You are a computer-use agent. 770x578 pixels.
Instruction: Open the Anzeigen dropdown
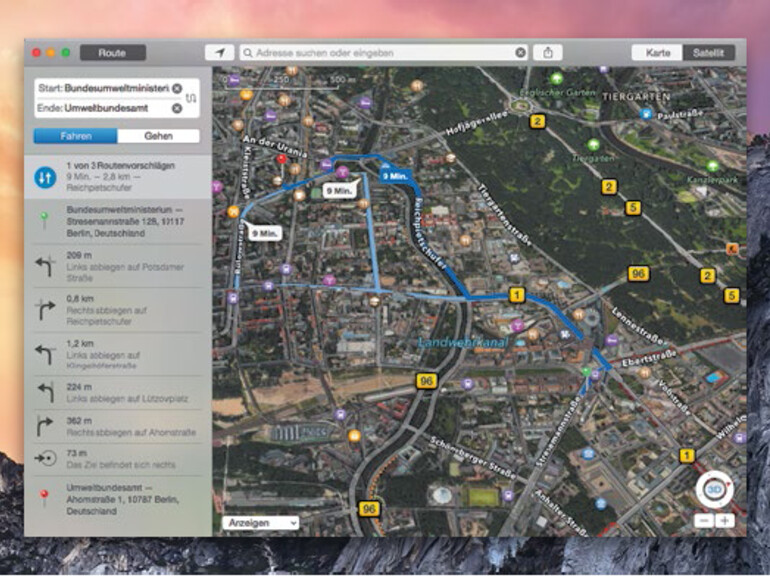point(260,523)
